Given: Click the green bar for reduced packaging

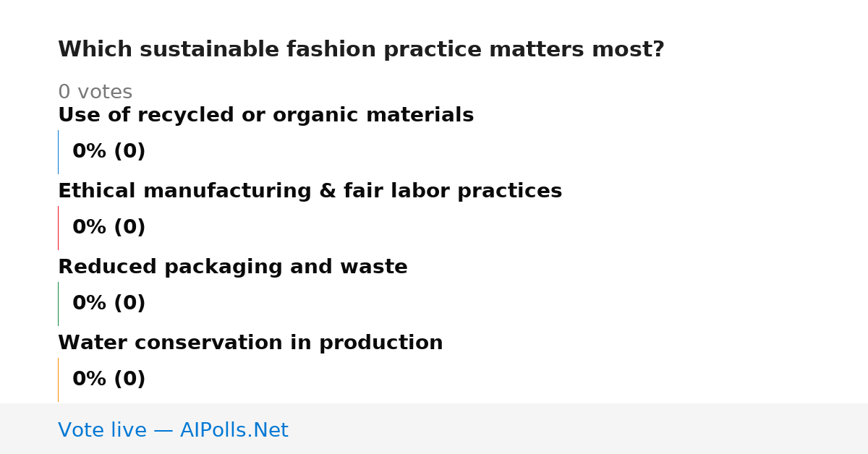Looking at the screenshot, I should click(x=58, y=304).
